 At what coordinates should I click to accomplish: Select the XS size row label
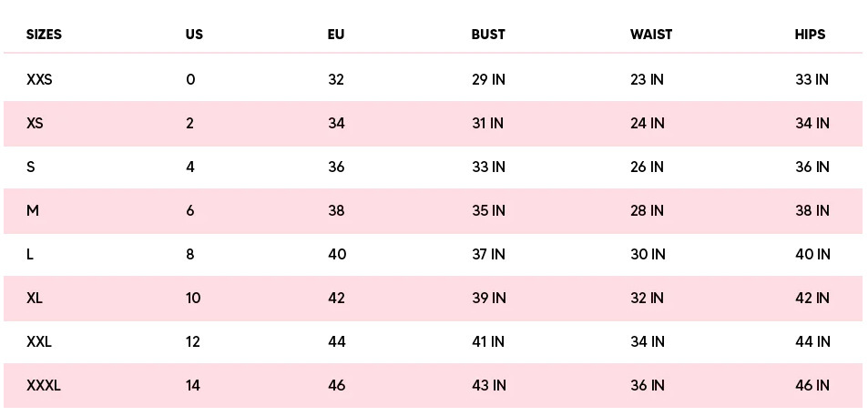click(35, 123)
